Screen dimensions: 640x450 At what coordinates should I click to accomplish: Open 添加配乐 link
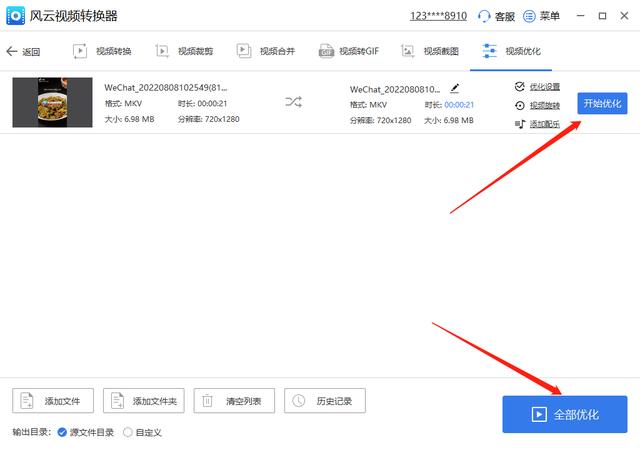click(x=544, y=124)
